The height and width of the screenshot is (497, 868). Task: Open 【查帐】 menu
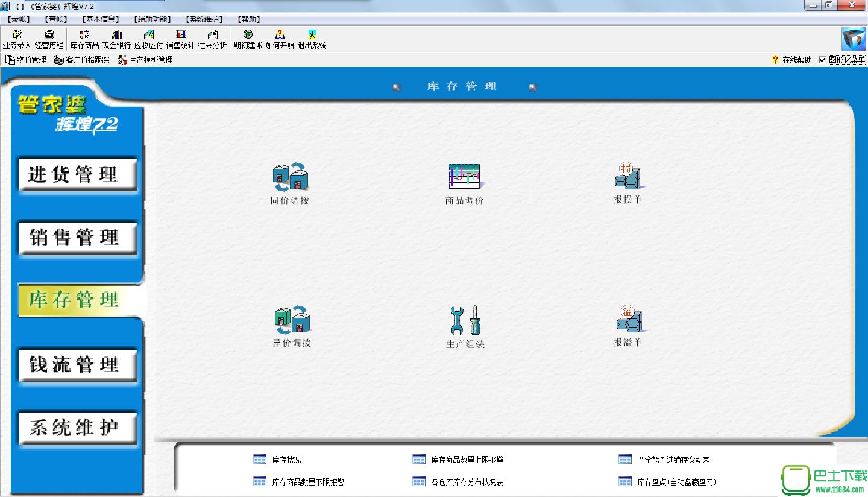click(55, 19)
